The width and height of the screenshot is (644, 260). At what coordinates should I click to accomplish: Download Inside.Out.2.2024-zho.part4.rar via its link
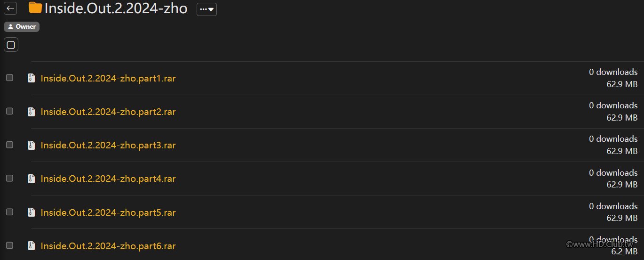coord(108,179)
